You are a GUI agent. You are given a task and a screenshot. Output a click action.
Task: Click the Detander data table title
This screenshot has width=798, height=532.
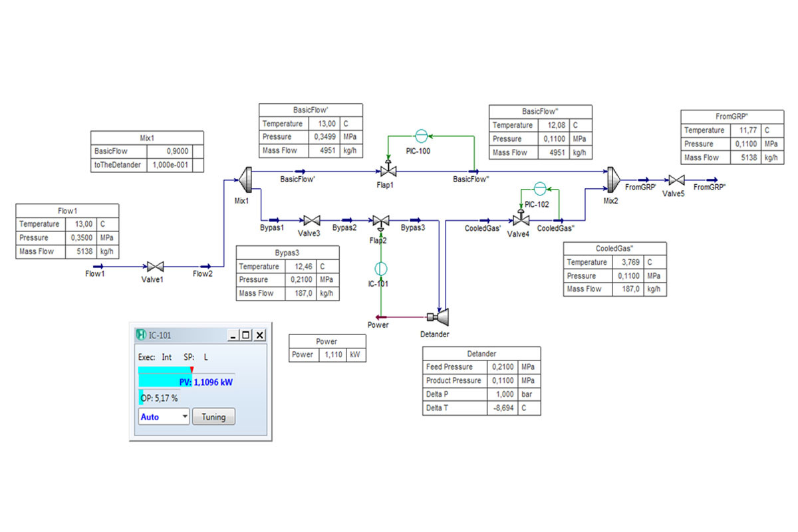[481, 353]
